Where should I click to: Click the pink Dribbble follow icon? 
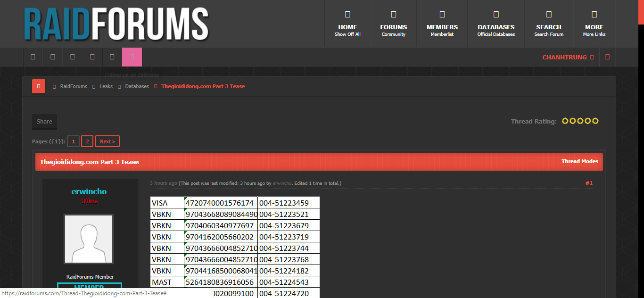pyautogui.click(x=132, y=57)
